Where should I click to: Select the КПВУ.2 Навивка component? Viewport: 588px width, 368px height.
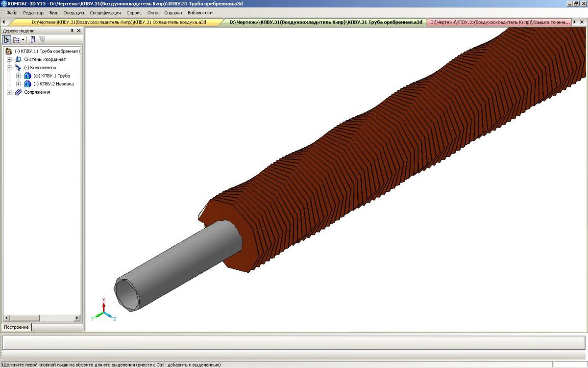(x=53, y=84)
